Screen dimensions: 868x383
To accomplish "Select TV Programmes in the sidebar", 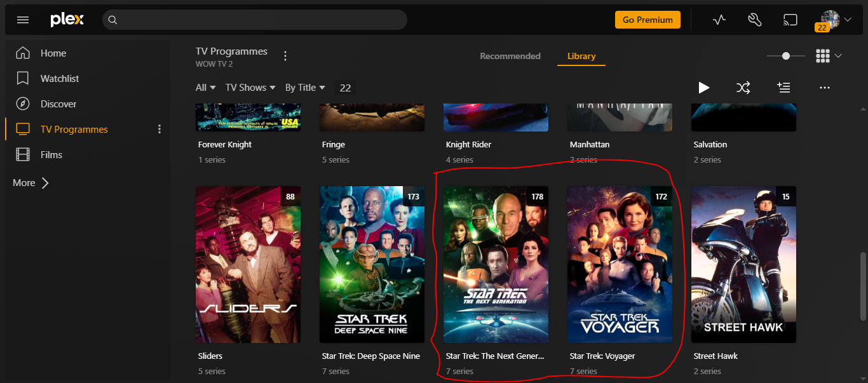I will click(x=74, y=130).
